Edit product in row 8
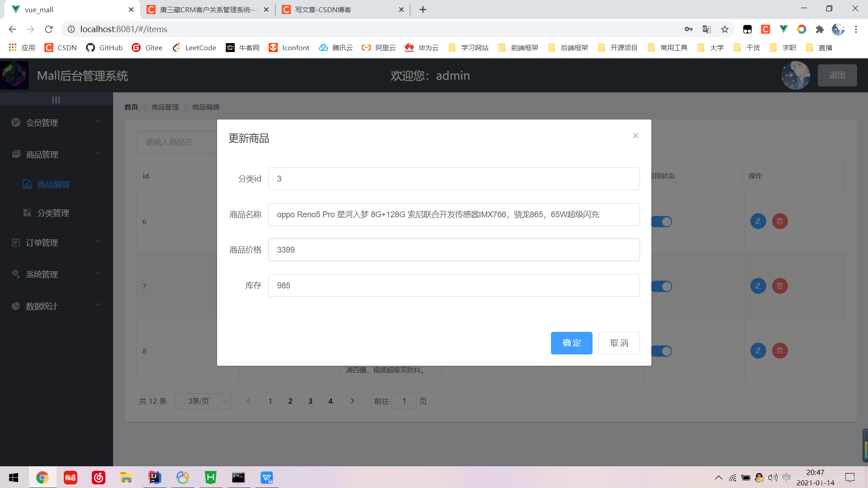The image size is (868, 488). click(758, 351)
